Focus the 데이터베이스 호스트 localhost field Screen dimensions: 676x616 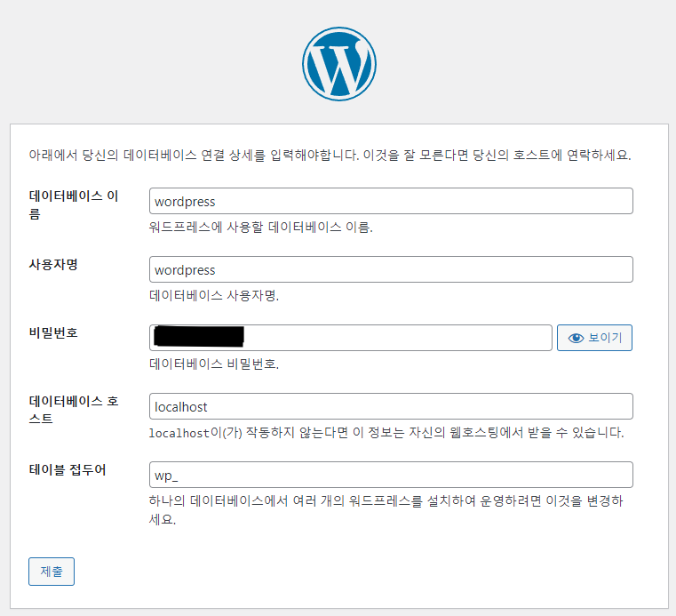click(391, 406)
